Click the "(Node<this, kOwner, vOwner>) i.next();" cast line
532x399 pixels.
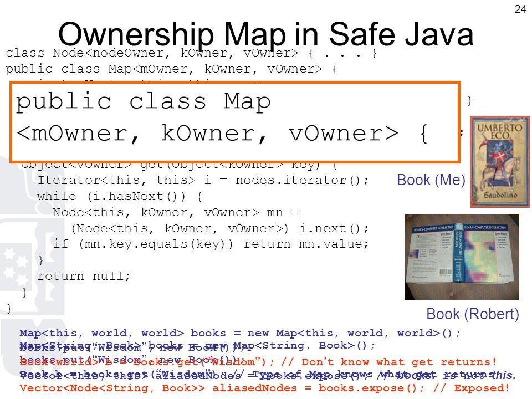click(x=219, y=229)
